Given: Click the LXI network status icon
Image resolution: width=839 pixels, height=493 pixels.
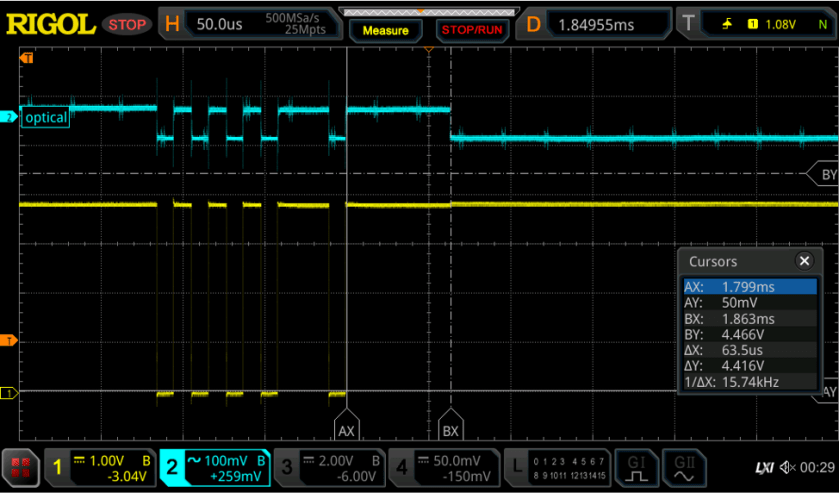Looking at the screenshot, I should click(763, 468).
